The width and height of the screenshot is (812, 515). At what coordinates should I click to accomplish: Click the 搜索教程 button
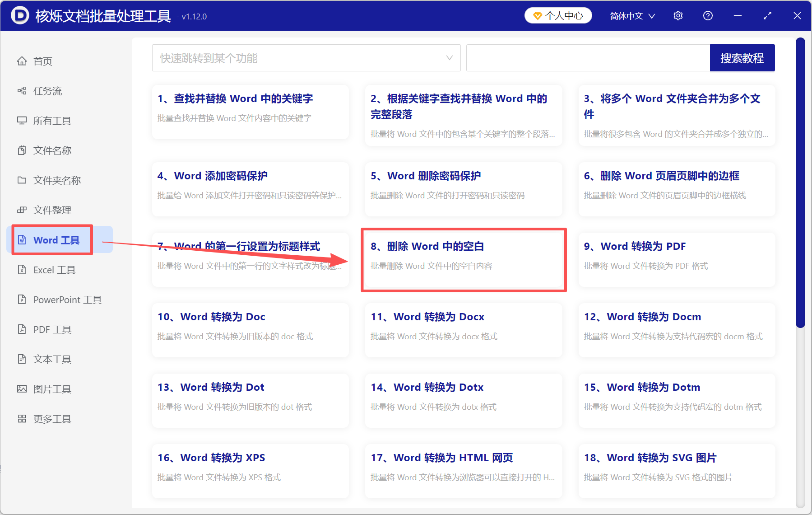coord(742,58)
